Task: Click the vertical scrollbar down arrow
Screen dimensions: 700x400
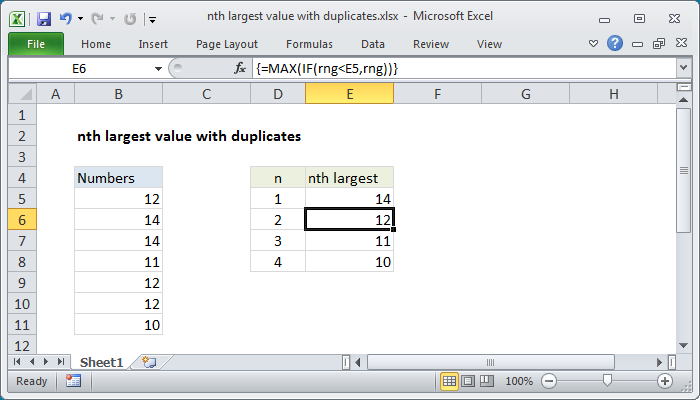Action: 683,345
